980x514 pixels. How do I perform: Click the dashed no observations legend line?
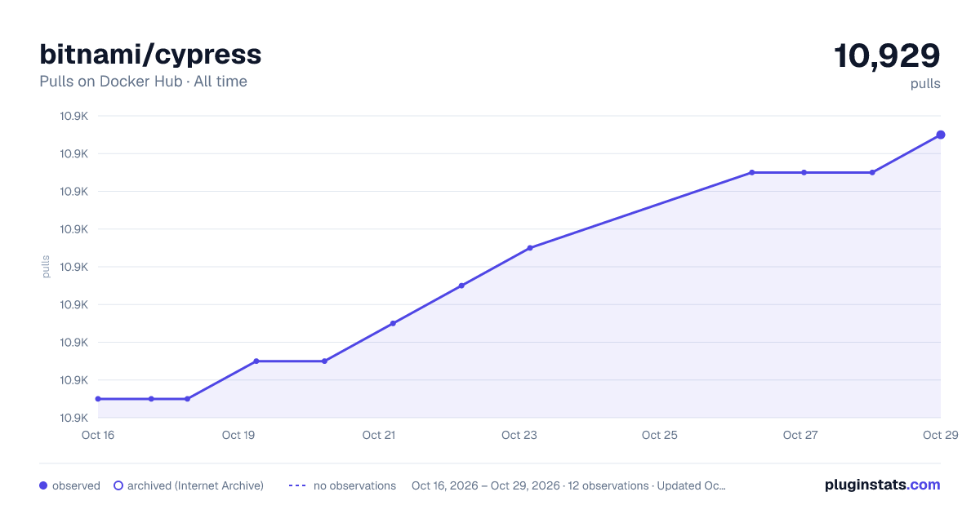pyautogui.click(x=297, y=485)
